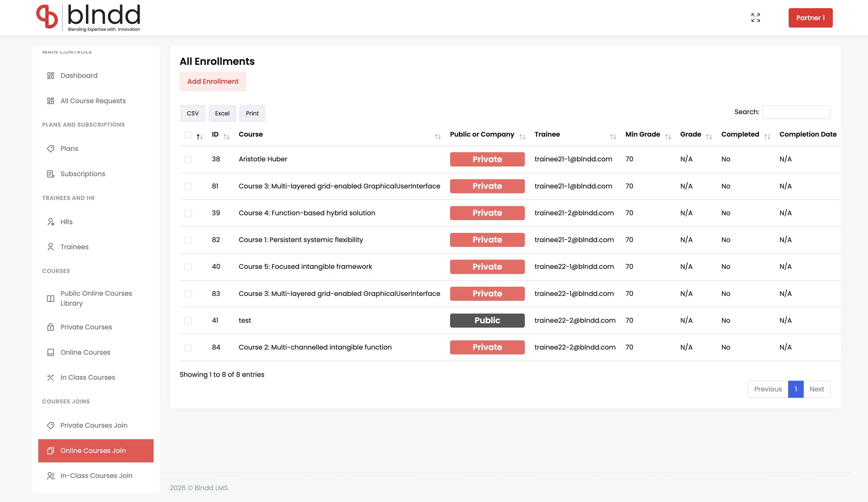The height and width of the screenshot is (502, 868).
Task: Sort by Min Grade arrows
Action: click(x=668, y=137)
